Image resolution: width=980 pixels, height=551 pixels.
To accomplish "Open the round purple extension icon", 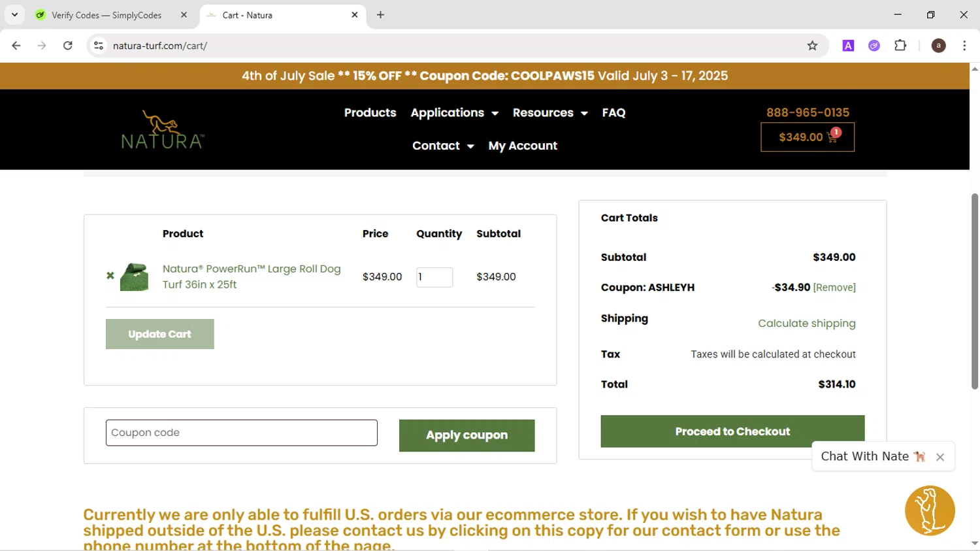I will [x=874, y=46].
